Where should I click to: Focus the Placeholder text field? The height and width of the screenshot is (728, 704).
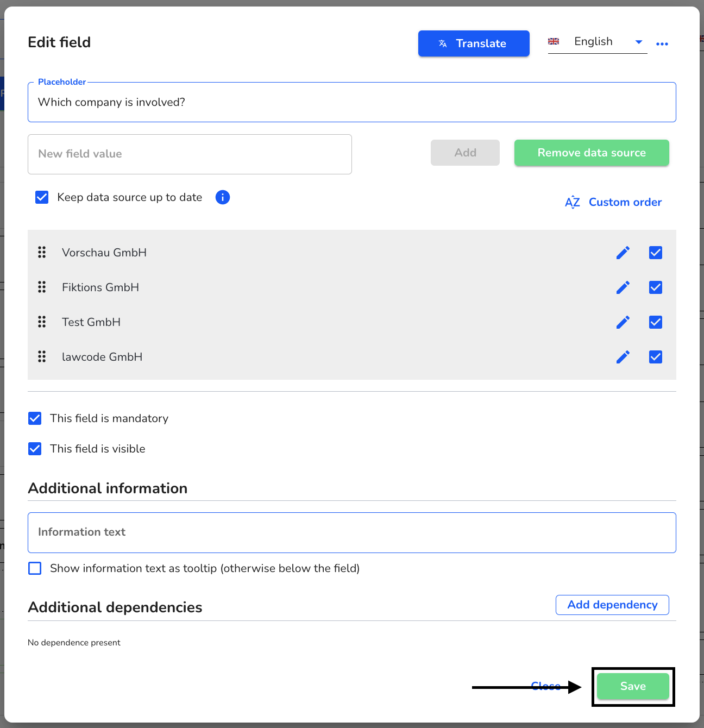352,102
